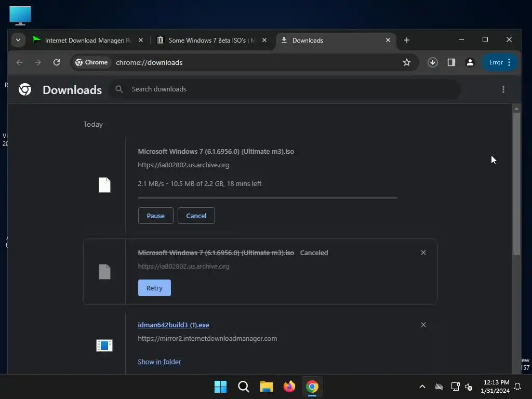Viewport: 532px width, 399px height.
Task: Go forward to next page
Action: (x=38, y=62)
